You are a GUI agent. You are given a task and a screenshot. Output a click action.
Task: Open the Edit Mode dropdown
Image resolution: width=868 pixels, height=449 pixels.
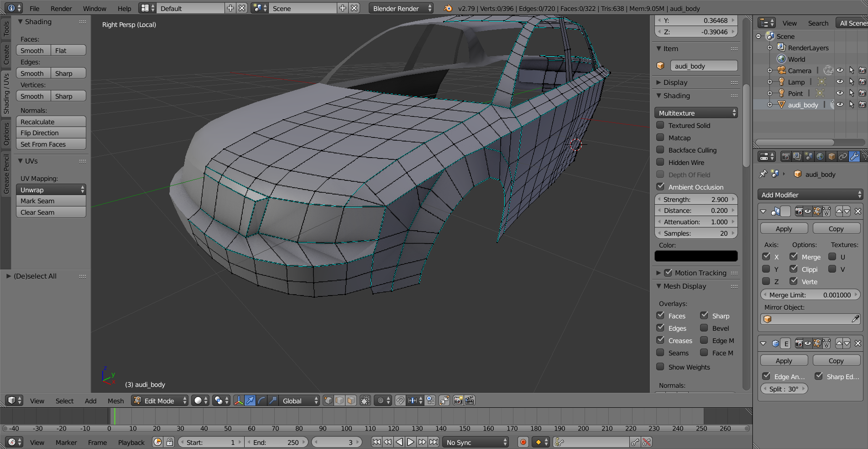[160, 401]
